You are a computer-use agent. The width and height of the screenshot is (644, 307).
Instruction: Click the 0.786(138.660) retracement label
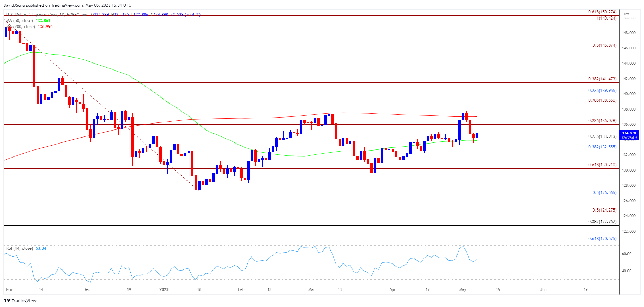[602, 100]
